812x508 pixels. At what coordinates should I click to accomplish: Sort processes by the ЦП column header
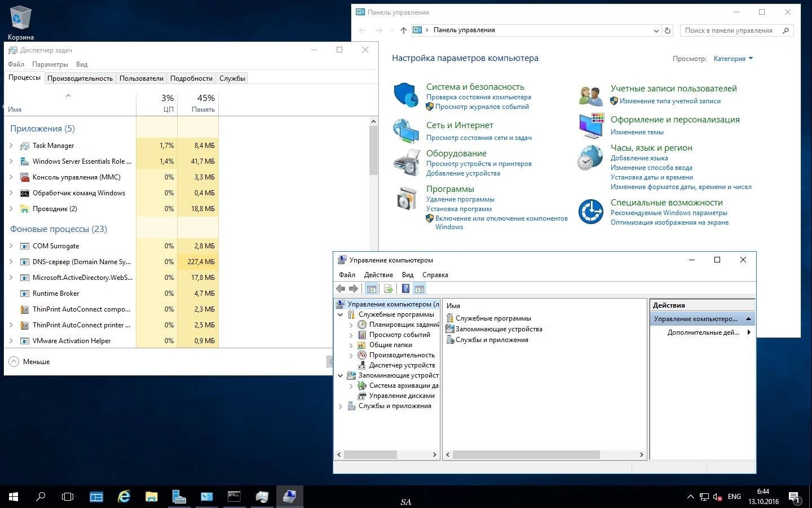point(157,103)
